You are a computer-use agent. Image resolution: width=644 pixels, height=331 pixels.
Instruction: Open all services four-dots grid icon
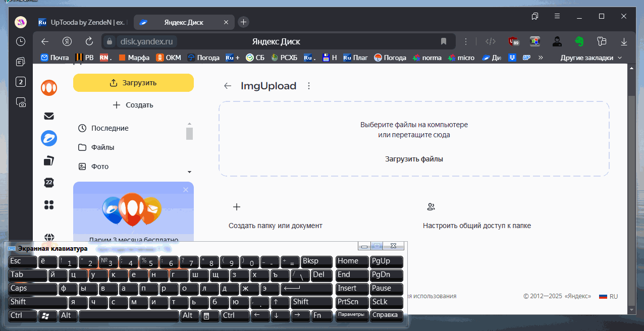49,205
